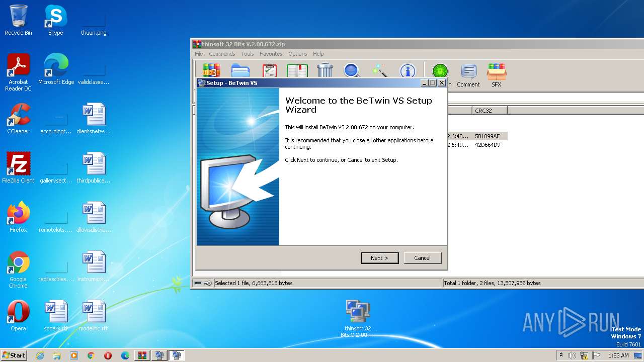Screen dimensions: 644x362
Task: Click WinRAR Test archive clipboard icon
Action: pyautogui.click(x=270, y=70)
